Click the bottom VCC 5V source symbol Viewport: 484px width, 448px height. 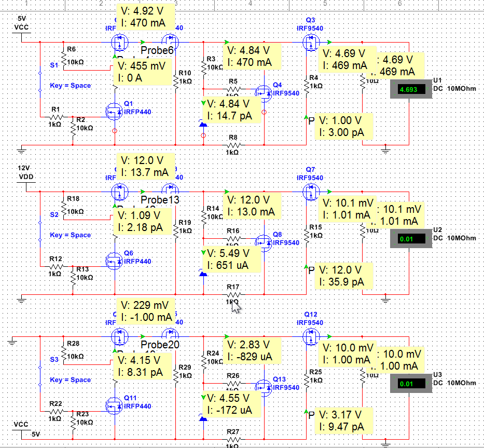click(x=22, y=429)
